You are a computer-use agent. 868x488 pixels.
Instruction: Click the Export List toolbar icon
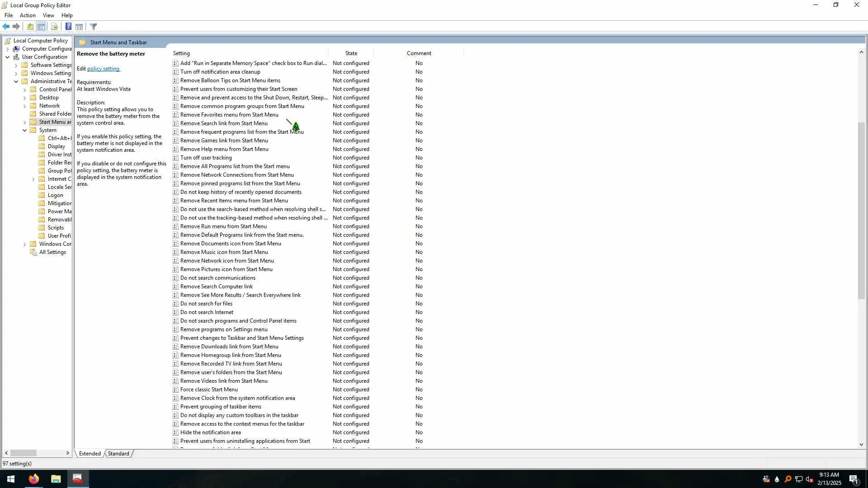pyautogui.click(x=55, y=27)
